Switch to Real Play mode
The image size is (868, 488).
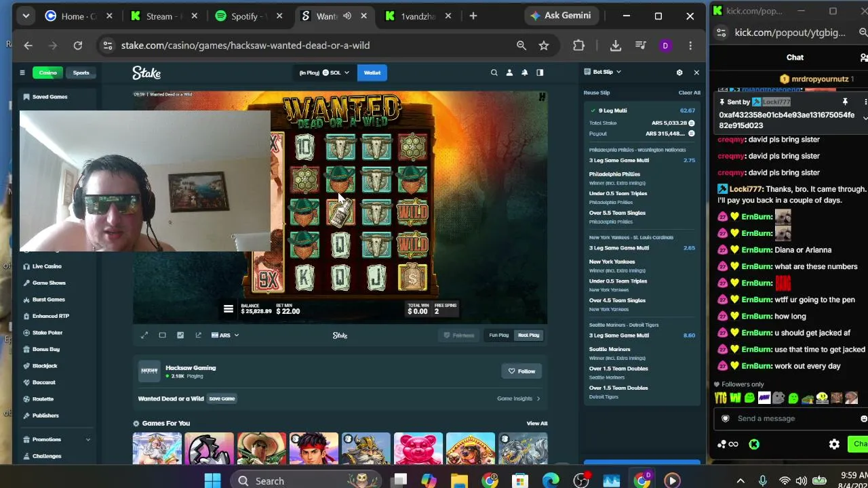pos(528,335)
